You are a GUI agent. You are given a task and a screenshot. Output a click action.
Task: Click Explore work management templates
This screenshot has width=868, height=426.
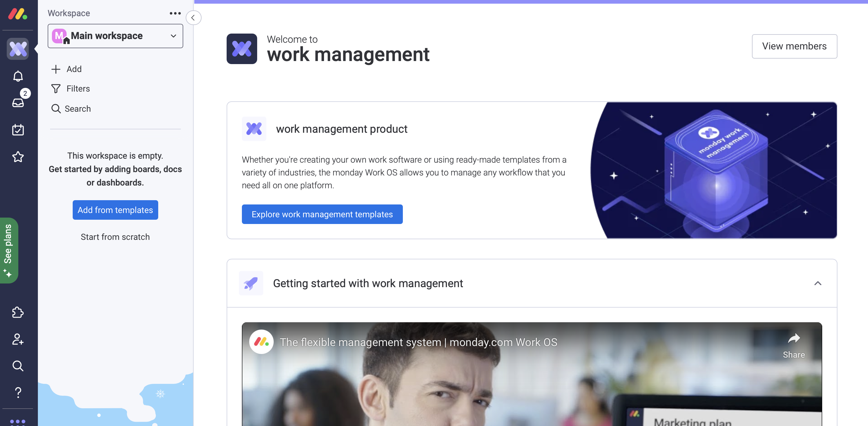[x=322, y=214]
